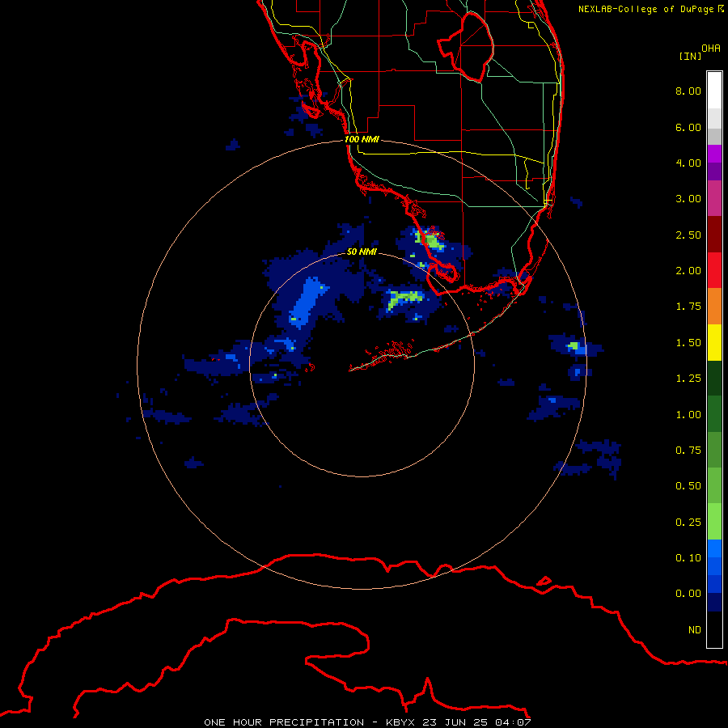Click the 3.00 legend value
728x728 pixels.
pos(688,199)
